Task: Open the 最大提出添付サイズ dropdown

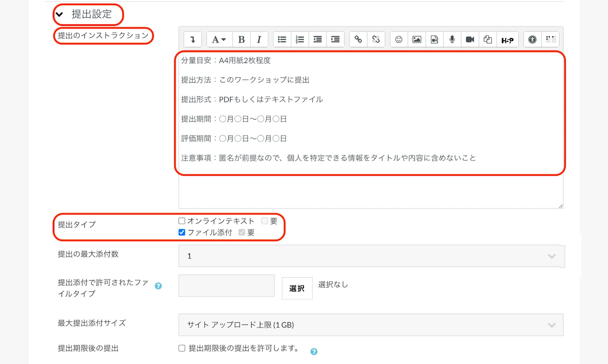Action: (370, 325)
